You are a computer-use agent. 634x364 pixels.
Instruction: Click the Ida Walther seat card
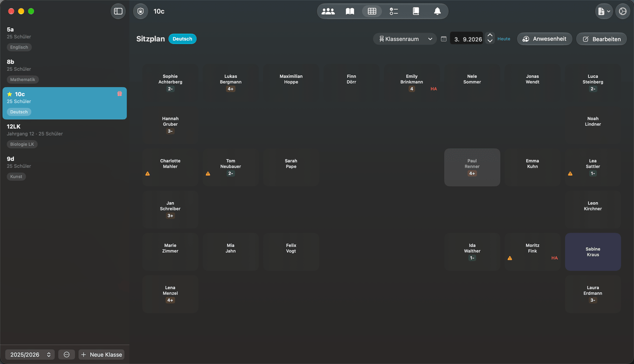pyautogui.click(x=472, y=252)
